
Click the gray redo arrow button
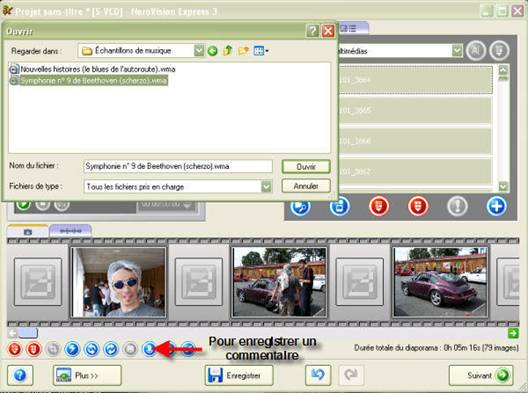point(351,375)
